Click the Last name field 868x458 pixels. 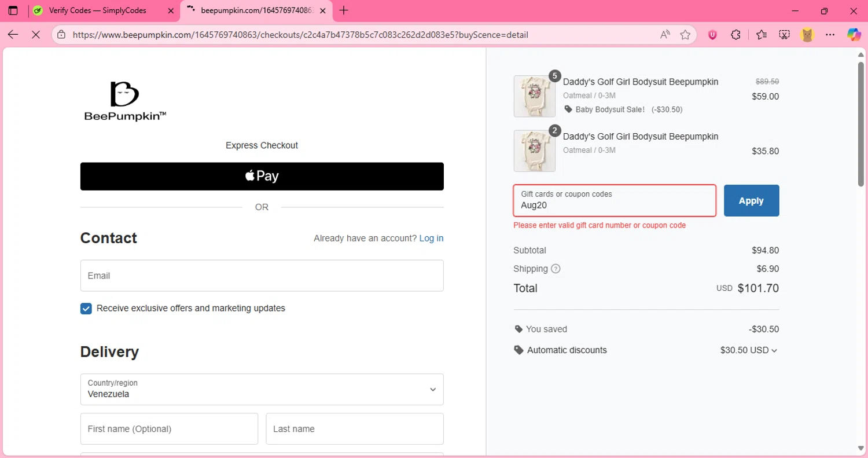click(355, 428)
